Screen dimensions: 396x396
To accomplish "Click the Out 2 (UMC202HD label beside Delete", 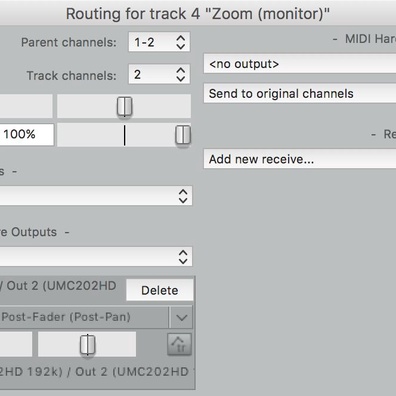I will (58, 286).
